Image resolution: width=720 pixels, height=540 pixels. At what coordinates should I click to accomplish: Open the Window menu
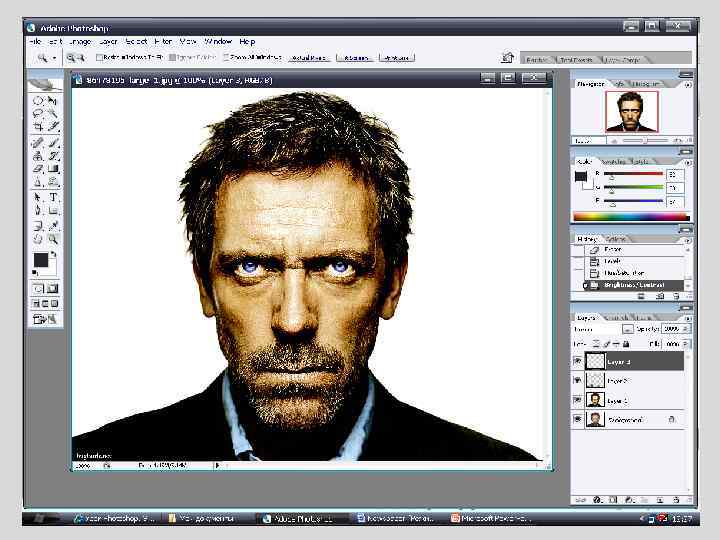point(218,41)
